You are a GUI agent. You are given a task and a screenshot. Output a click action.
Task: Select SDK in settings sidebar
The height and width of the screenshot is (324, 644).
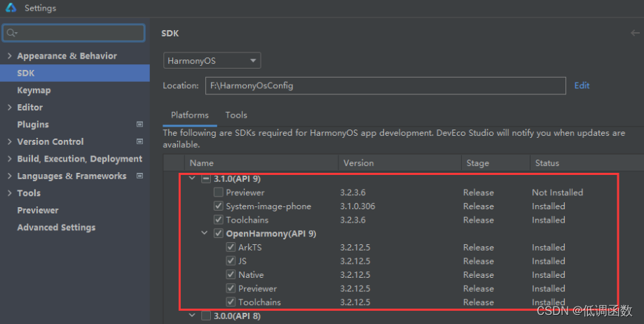pyautogui.click(x=75, y=73)
